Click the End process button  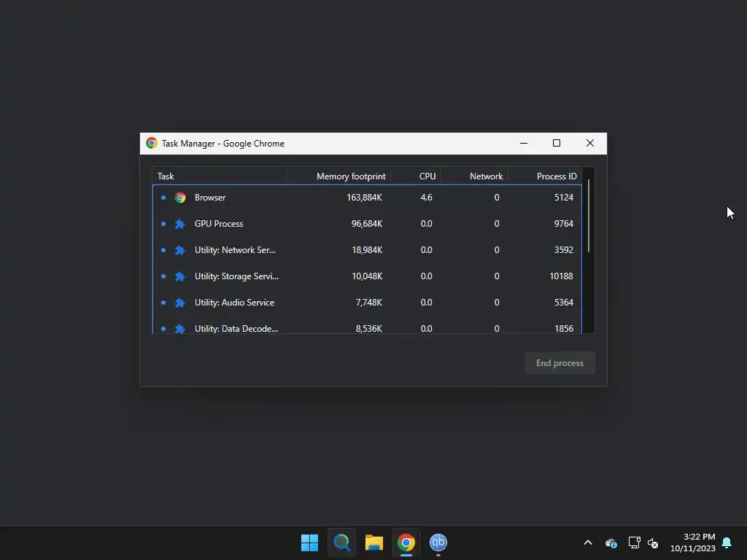click(x=560, y=363)
